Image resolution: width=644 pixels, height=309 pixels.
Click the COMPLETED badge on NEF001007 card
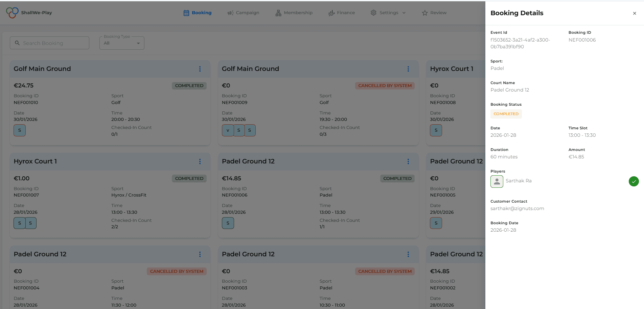189,178
